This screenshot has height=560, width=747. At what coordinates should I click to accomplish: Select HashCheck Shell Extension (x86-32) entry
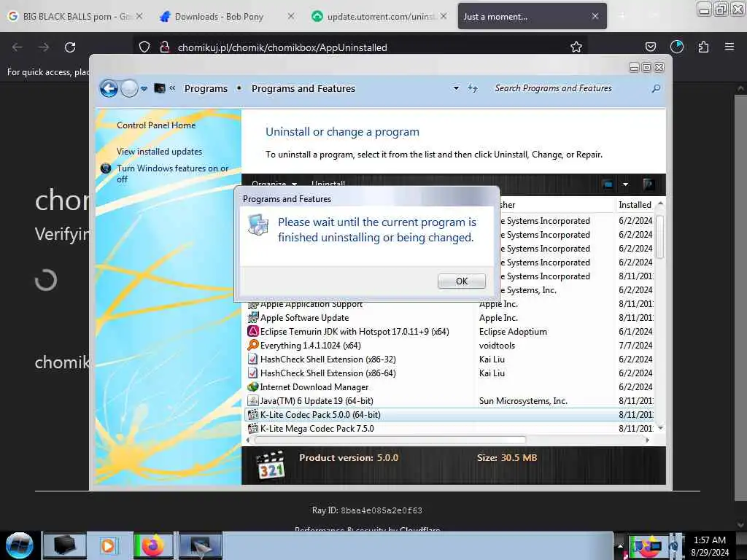click(x=450, y=359)
